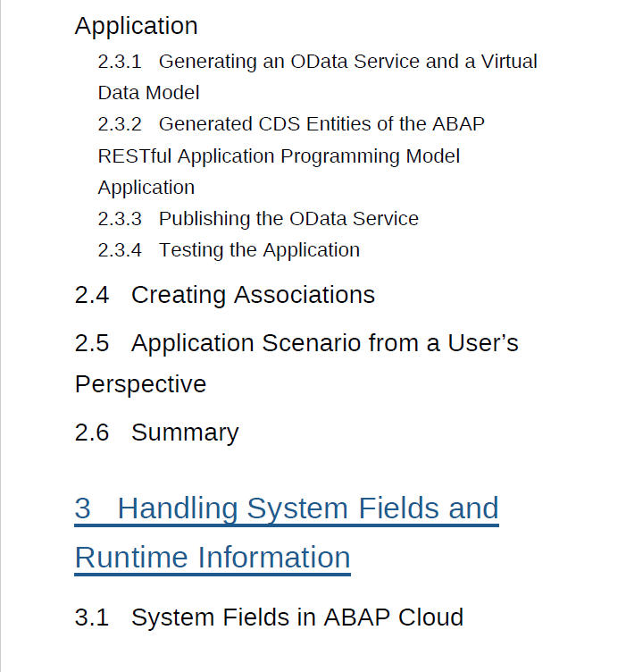Click the 'Runtime Information' link text
The width and height of the screenshot is (626, 672).
click(213, 558)
